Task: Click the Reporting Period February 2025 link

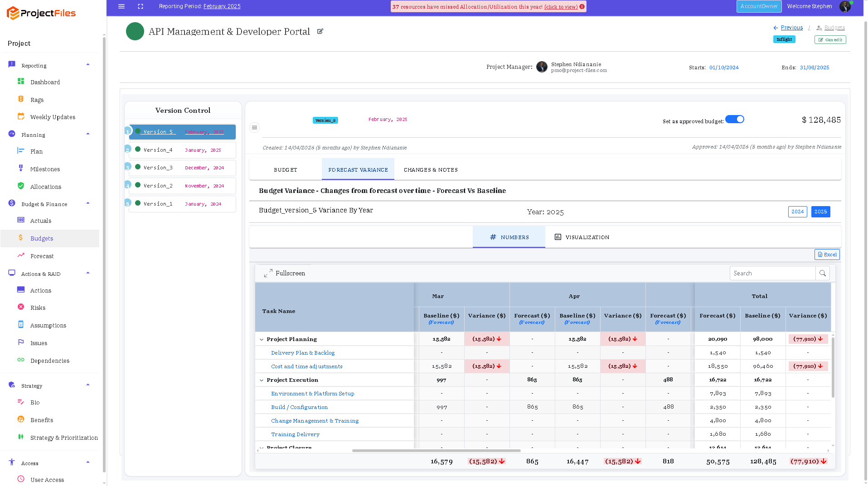Action: point(222,6)
